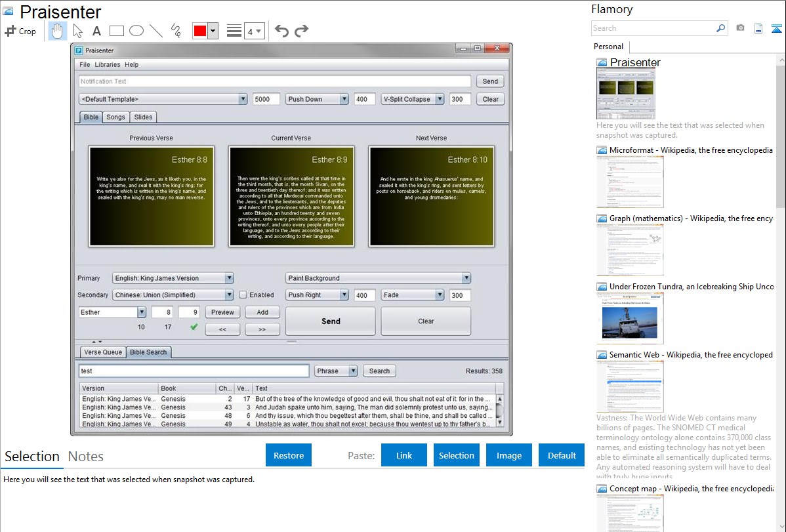786x532 pixels.
Task: Switch to the Bible tab
Action: click(x=91, y=117)
